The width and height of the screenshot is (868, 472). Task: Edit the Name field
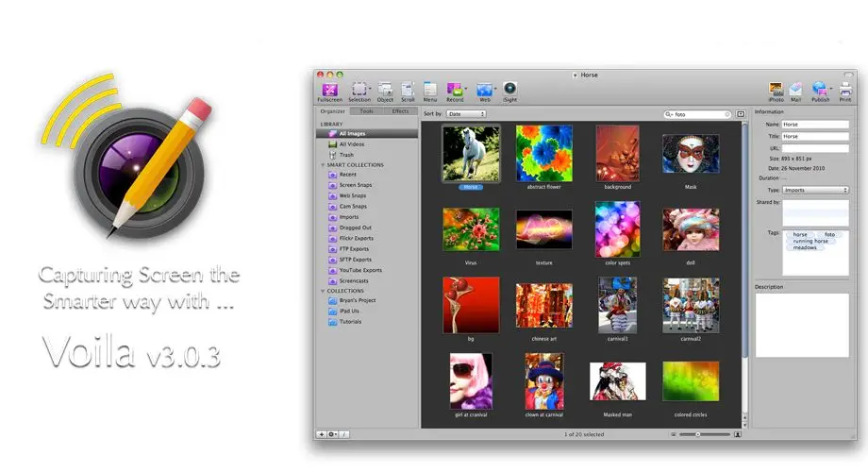tap(815, 125)
